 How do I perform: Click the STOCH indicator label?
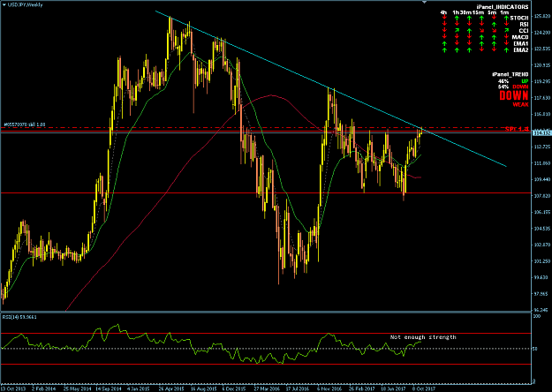tap(519, 18)
